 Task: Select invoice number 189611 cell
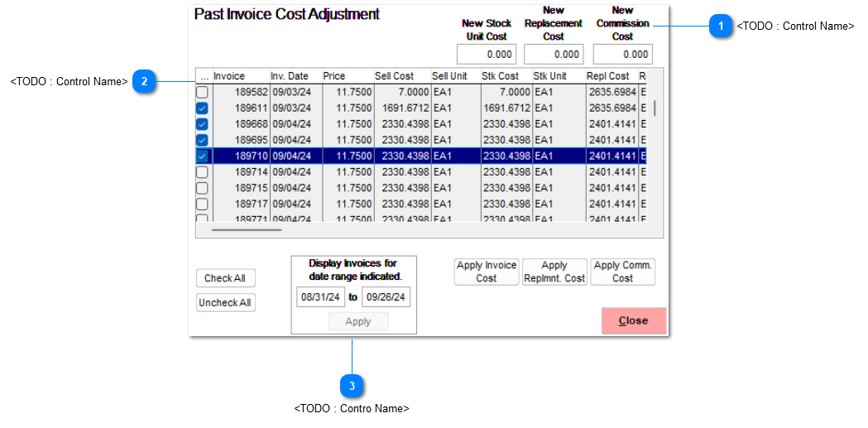coord(240,108)
